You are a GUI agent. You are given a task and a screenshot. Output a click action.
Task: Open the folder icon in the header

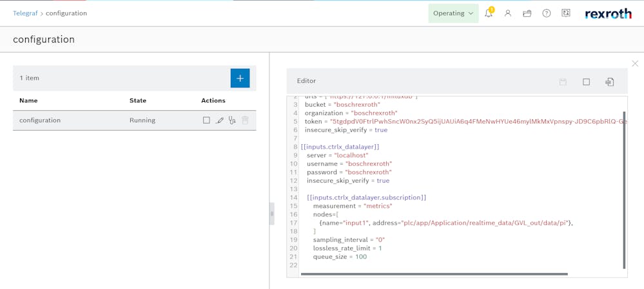pos(527,13)
